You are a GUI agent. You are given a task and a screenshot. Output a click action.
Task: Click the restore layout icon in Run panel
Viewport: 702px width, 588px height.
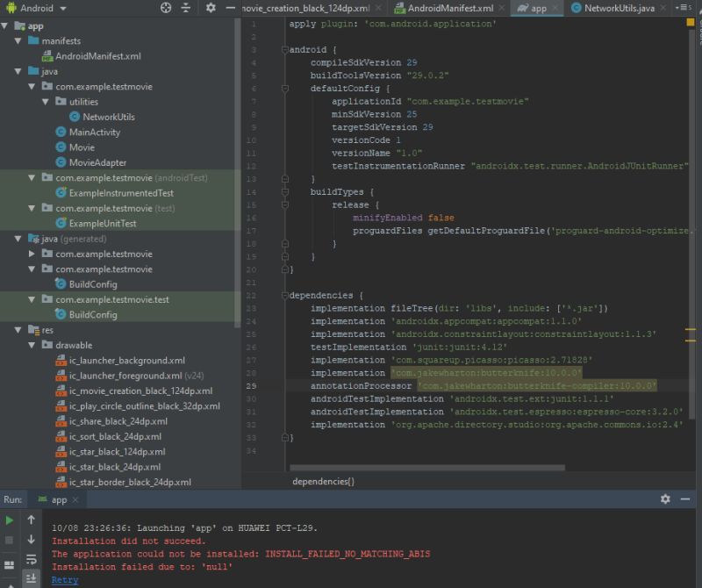click(x=10, y=564)
